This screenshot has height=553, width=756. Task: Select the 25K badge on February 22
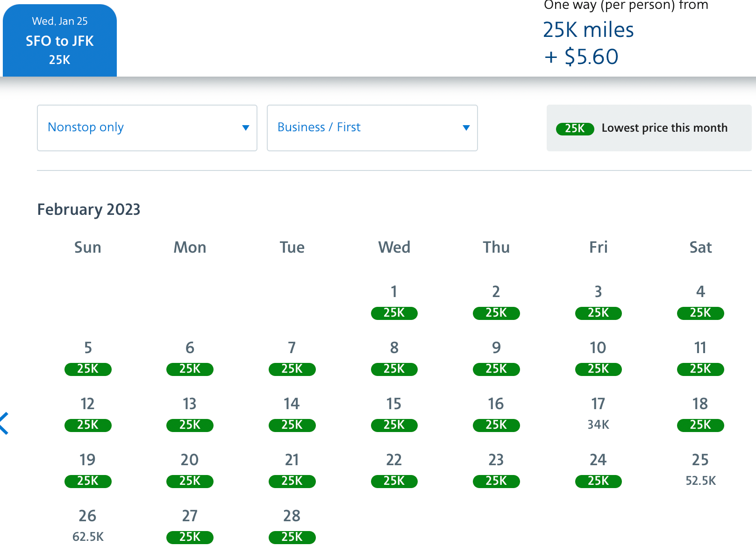pos(394,481)
